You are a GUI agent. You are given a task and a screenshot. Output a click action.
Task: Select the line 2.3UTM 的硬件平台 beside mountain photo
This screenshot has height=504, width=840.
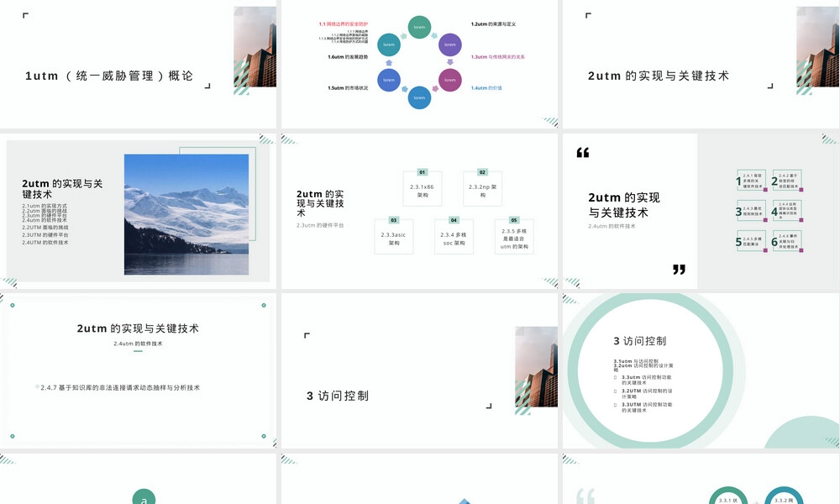pos(45,235)
